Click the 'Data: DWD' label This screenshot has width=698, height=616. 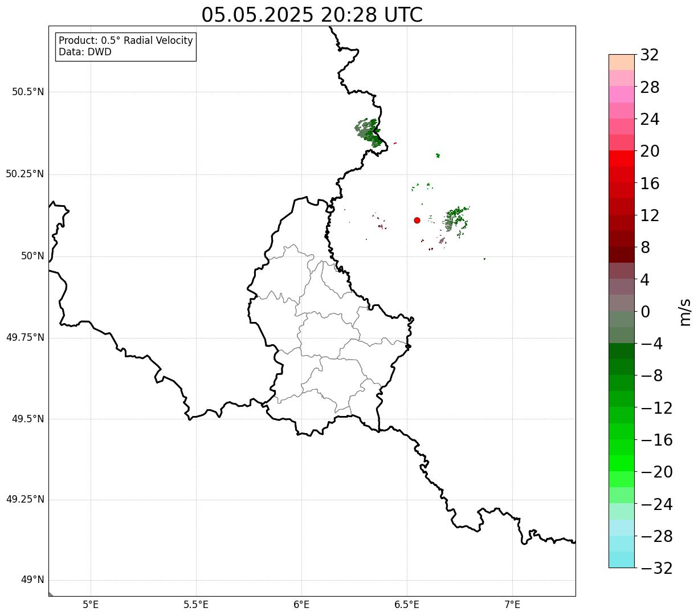coord(85,52)
